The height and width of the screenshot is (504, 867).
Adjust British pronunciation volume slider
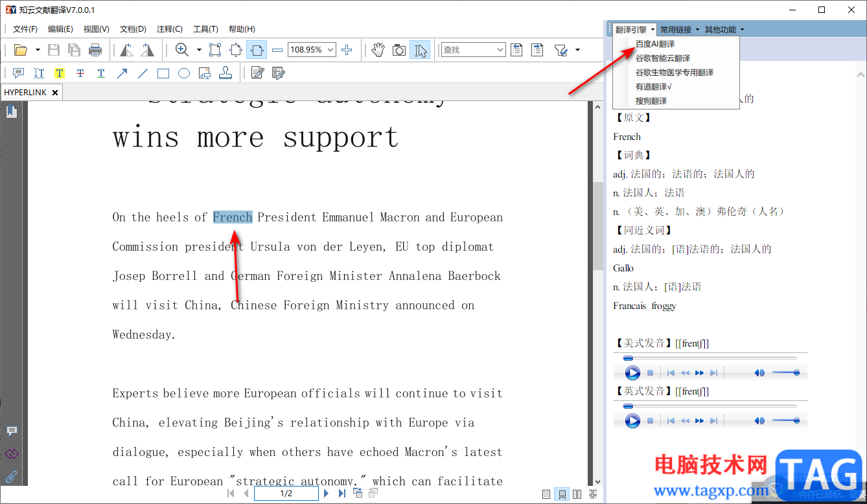pos(786,421)
